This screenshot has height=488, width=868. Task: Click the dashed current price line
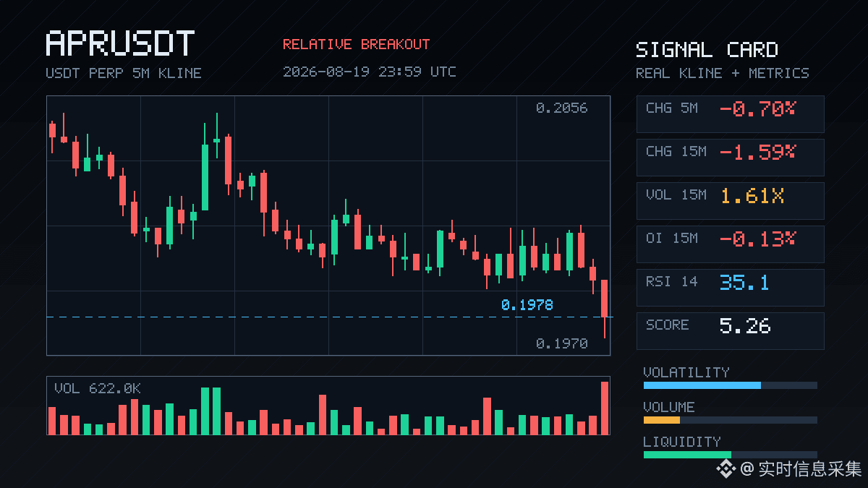click(328, 317)
